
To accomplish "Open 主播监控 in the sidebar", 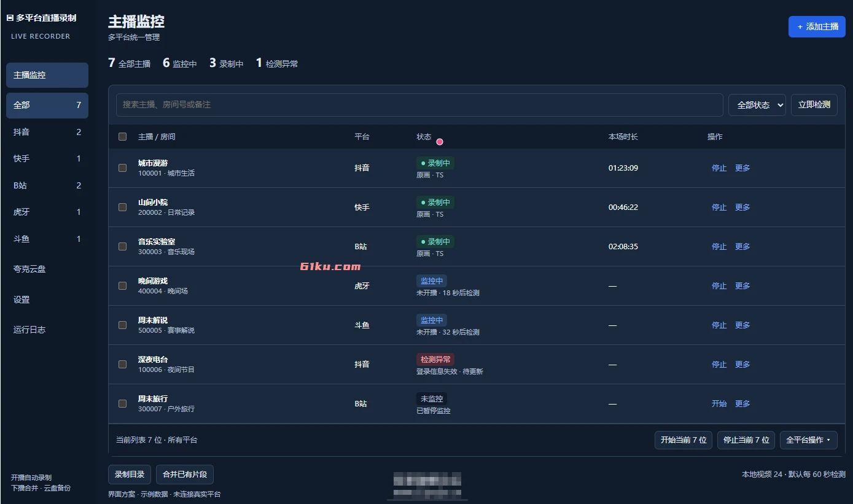I will click(x=47, y=75).
